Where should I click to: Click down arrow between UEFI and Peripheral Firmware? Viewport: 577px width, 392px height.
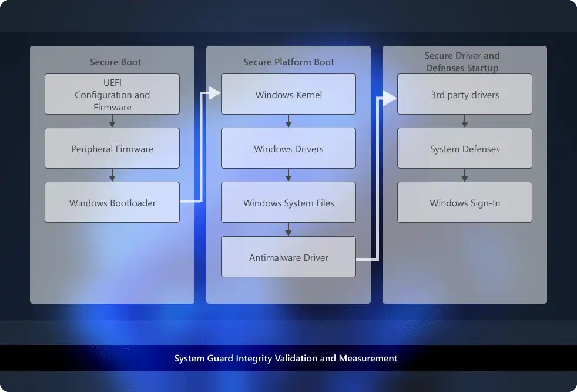pyautogui.click(x=112, y=121)
